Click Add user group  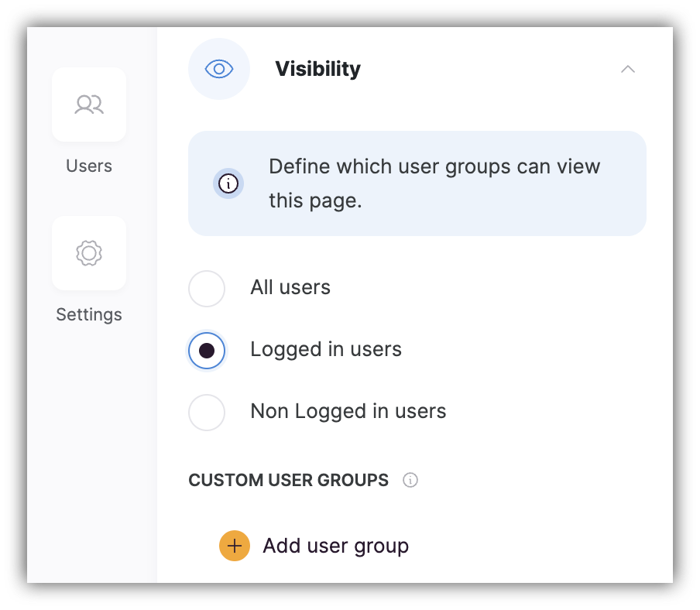point(335,545)
